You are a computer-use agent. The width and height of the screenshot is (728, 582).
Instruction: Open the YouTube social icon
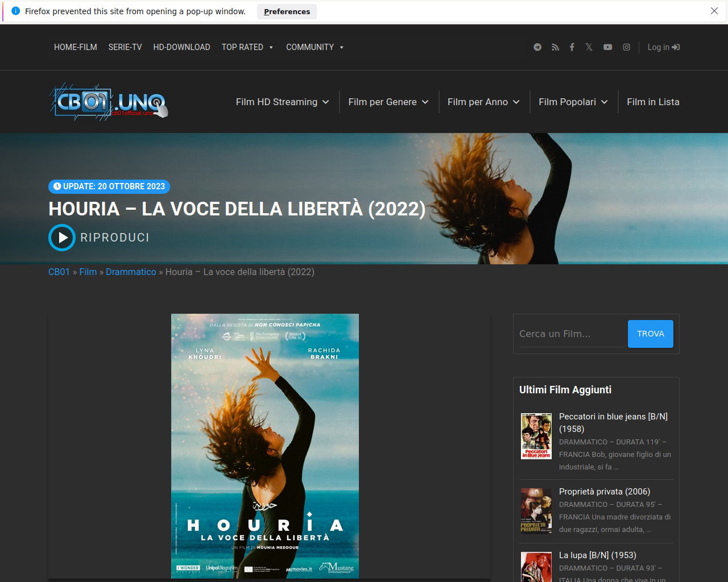point(607,47)
